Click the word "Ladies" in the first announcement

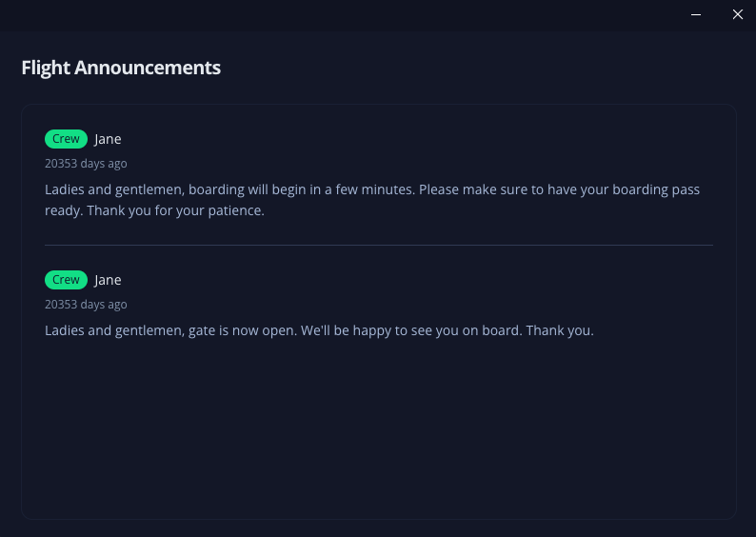(x=65, y=189)
